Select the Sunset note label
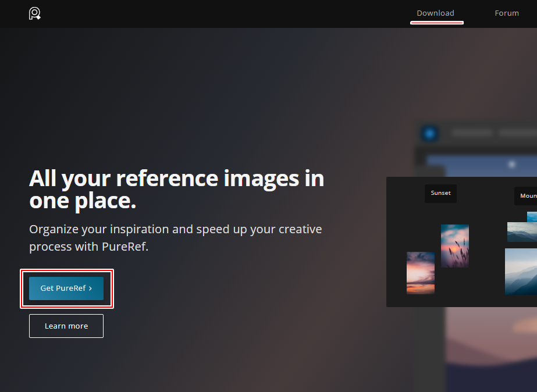The image size is (537, 392). pyautogui.click(x=440, y=193)
